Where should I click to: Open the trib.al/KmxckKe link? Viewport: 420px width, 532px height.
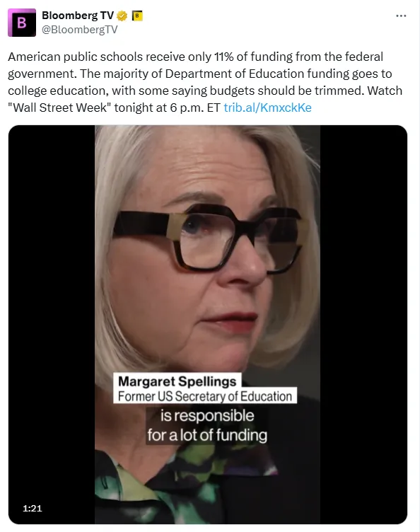[267, 108]
